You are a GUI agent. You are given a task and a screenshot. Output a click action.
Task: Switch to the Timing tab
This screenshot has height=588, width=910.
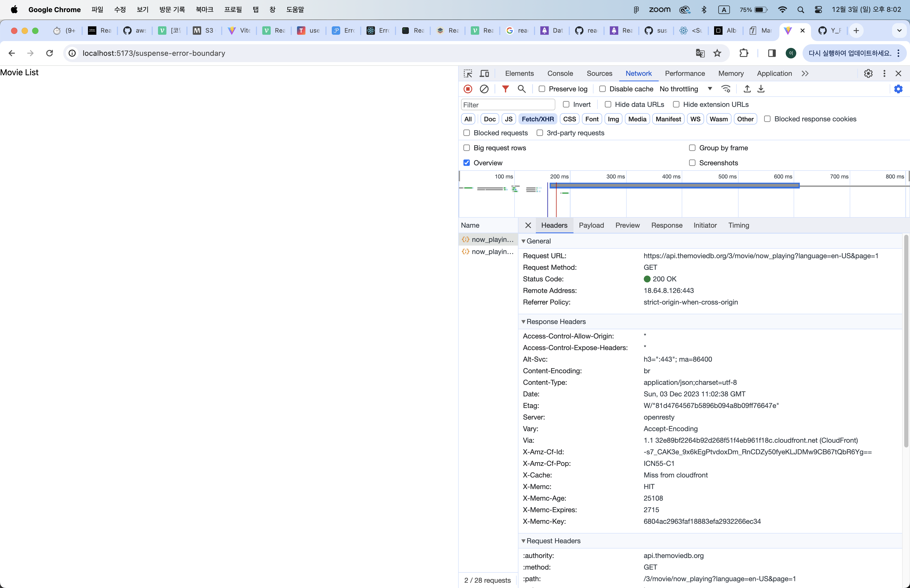tap(739, 225)
